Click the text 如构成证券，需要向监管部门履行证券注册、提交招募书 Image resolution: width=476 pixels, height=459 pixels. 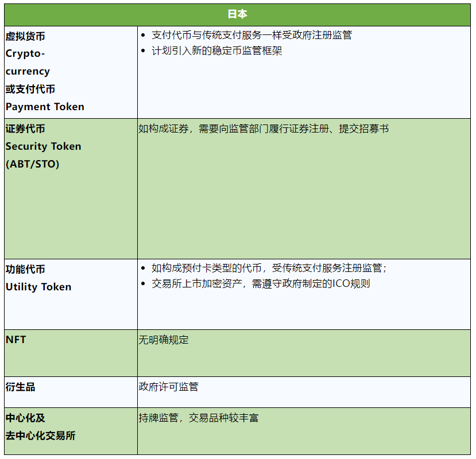pos(264,129)
